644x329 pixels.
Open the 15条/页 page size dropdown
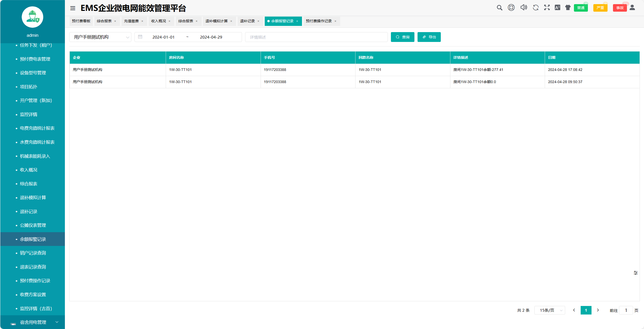point(550,310)
